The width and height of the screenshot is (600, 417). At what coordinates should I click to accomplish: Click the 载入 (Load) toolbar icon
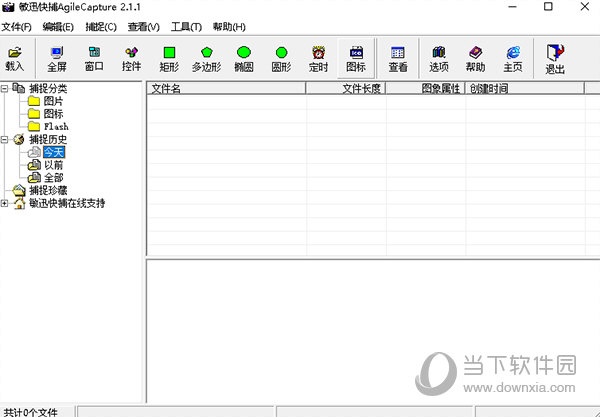(15, 58)
